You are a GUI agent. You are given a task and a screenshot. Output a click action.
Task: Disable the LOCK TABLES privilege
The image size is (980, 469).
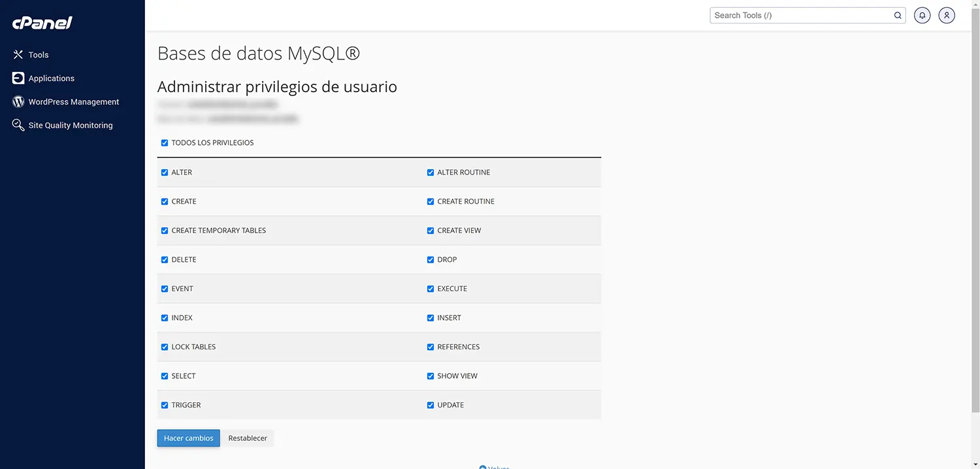point(164,347)
